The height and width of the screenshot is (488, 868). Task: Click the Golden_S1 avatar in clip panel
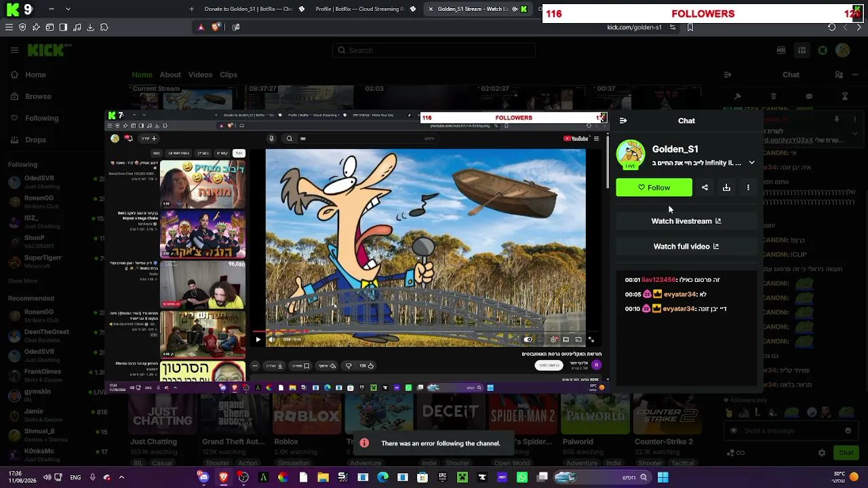pyautogui.click(x=631, y=155)
